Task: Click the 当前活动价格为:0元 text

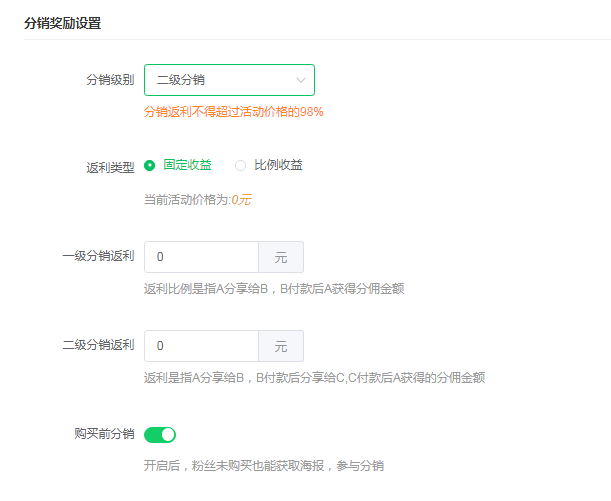Action: [198, 200]
